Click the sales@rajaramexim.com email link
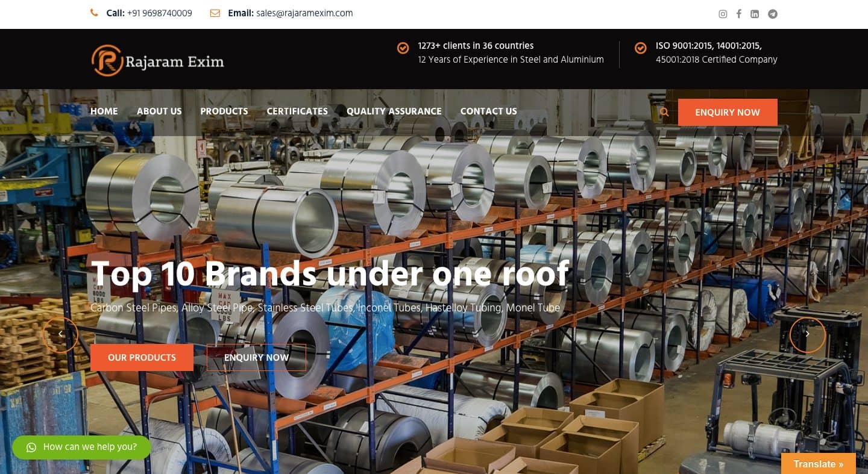Screen dimensions: 868x474 (304, 13)
